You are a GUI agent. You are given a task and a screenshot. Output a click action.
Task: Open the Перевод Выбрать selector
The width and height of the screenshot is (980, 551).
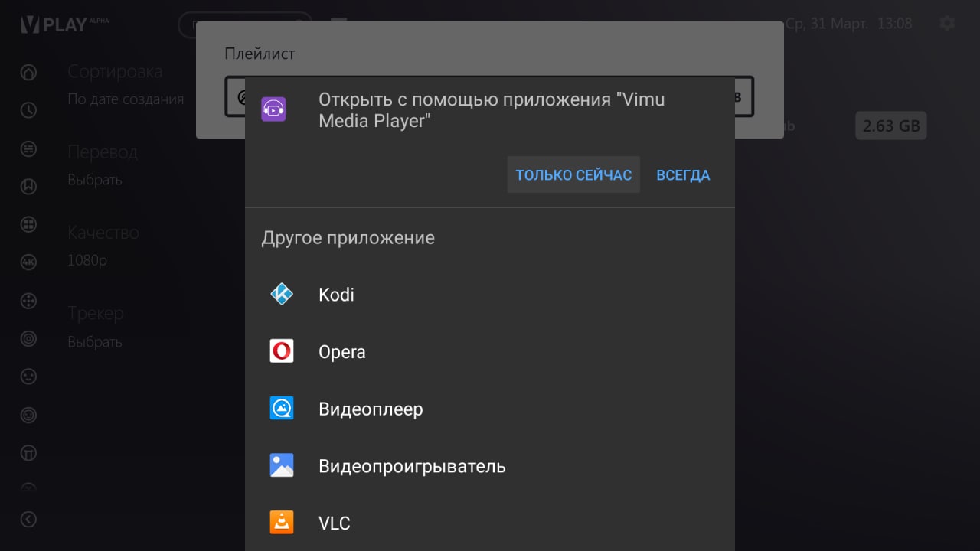(103, 166)
